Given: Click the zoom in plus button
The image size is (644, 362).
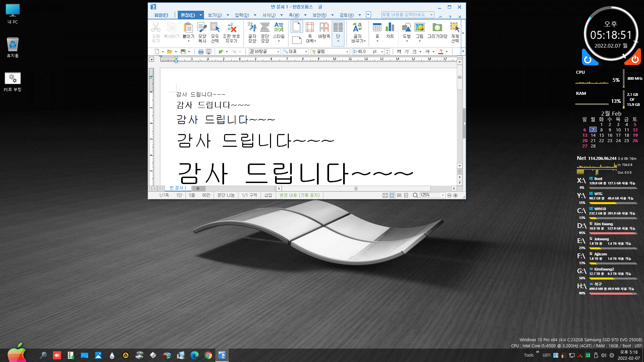Looking at the screenshot, I should [x=455, y=195].
